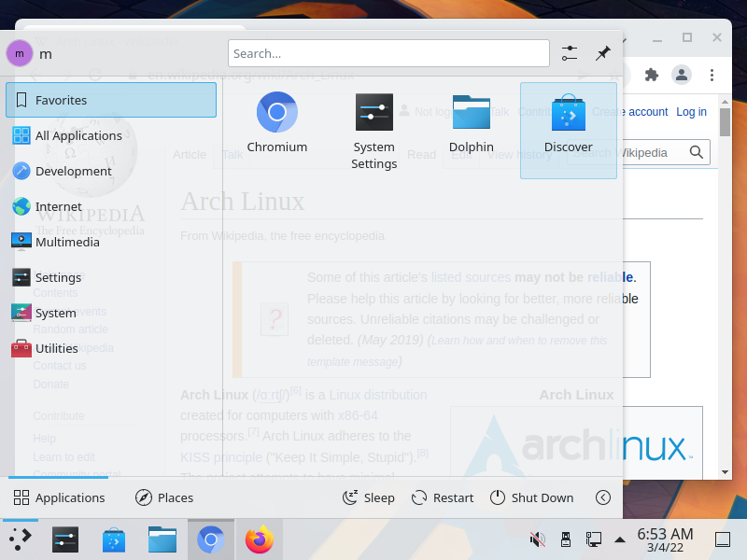Open the Chrome three-dot menu

(x=712, y=75)
